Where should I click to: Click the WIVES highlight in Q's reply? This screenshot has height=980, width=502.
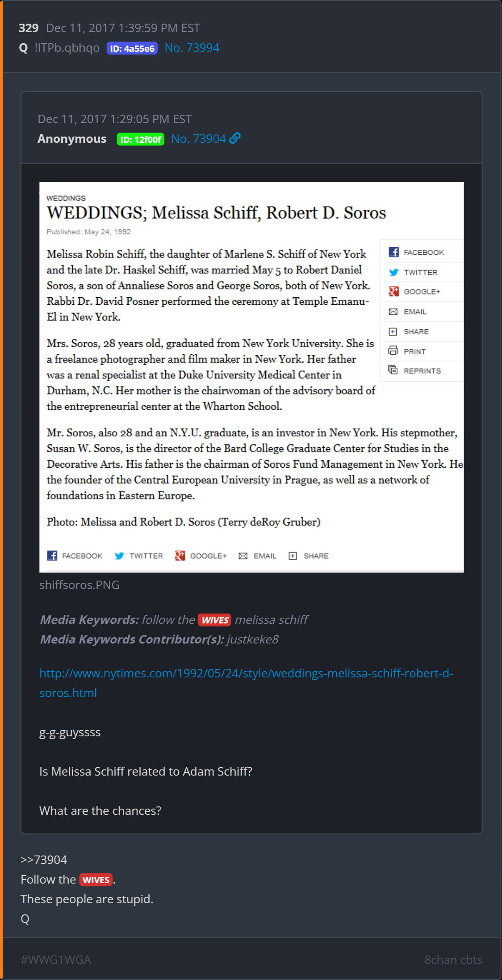[x=96, y=880]
